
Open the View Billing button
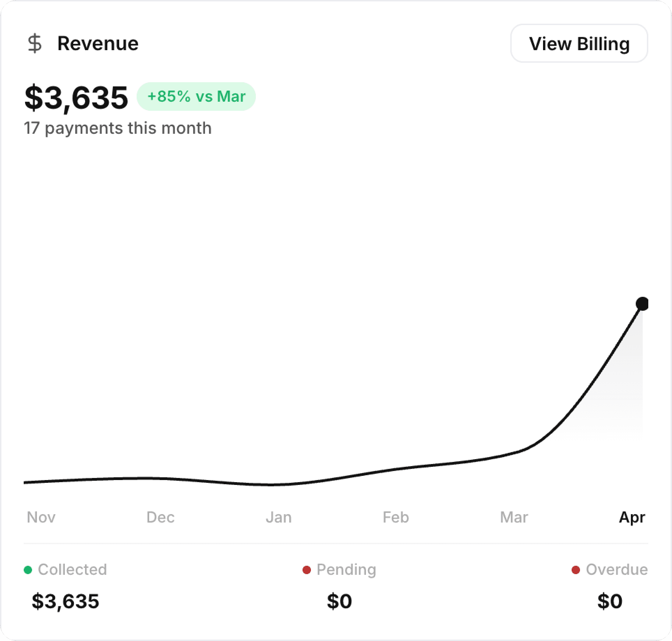pos(579,44)
